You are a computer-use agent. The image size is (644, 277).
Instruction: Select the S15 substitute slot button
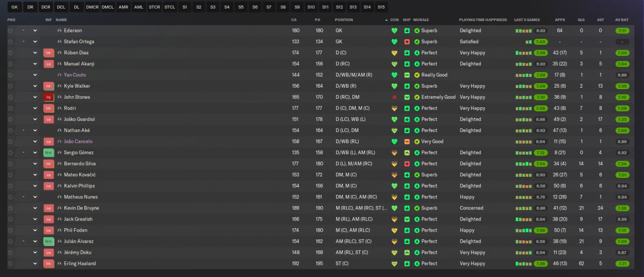coord(381,8)
